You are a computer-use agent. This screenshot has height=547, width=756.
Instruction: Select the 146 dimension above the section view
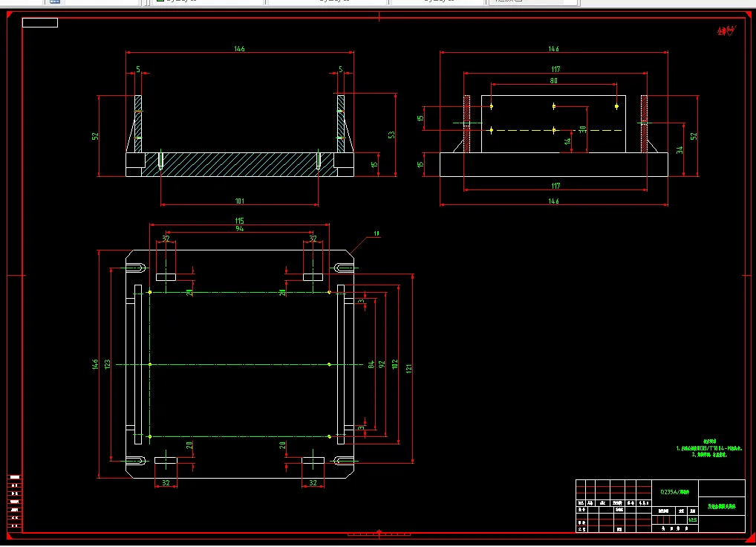tap(239, 49)
